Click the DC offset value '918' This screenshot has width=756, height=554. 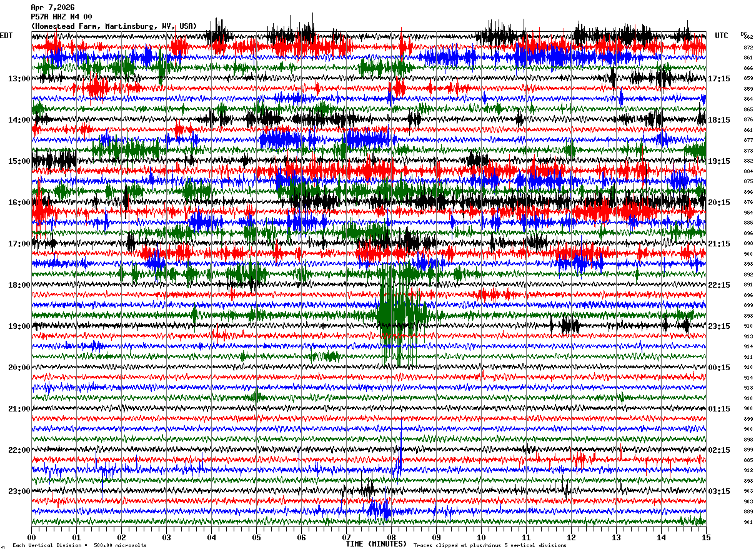coord(748,388)
